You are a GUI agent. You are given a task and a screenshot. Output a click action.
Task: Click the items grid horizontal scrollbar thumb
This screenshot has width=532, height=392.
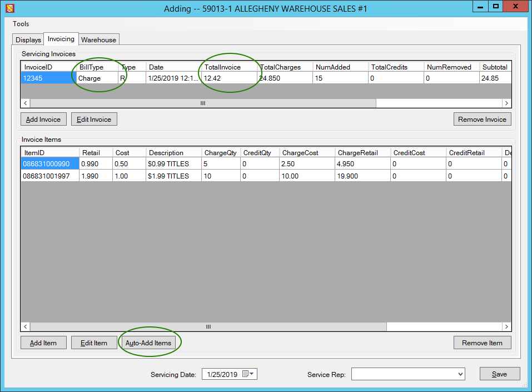(x=208, y=326)
